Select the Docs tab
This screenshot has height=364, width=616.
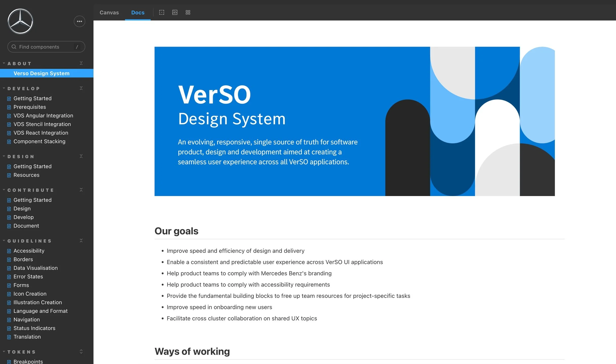[138, 12]
